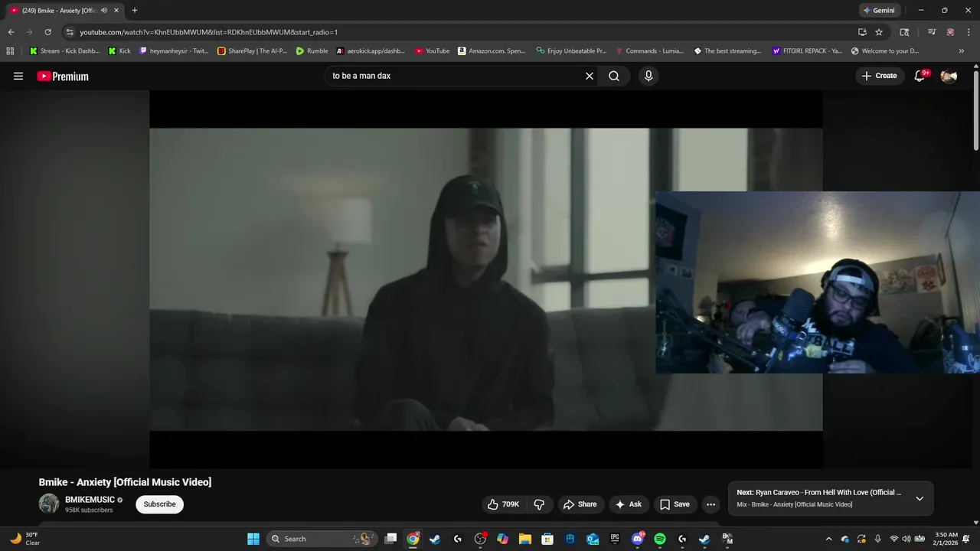Viewport: 980px width, 551px height.
Task: Open BMIKEMUSIC channel avatar
Action: 49,504
